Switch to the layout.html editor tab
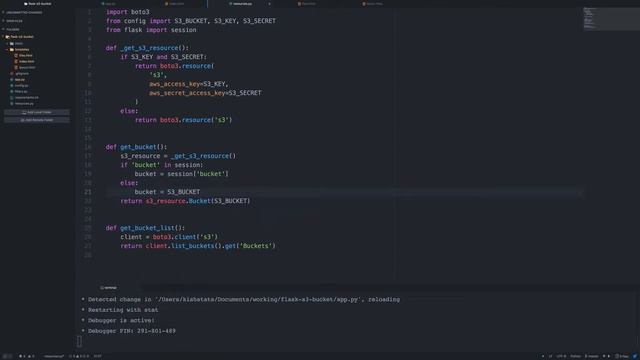Image resolution: width=640 pixels, height=360 pixels. pyautogui.click(x=372, y=4)
